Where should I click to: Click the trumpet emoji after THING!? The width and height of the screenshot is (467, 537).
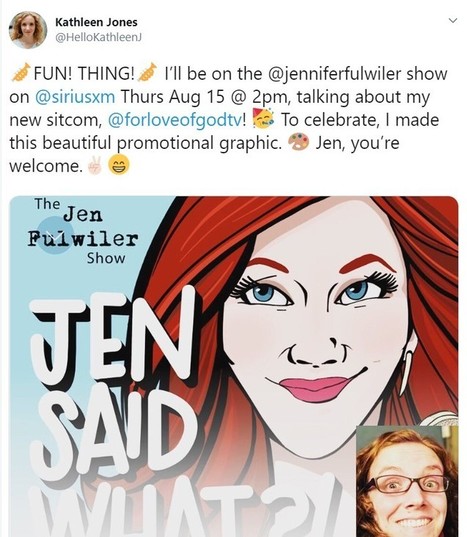point(147,73)
